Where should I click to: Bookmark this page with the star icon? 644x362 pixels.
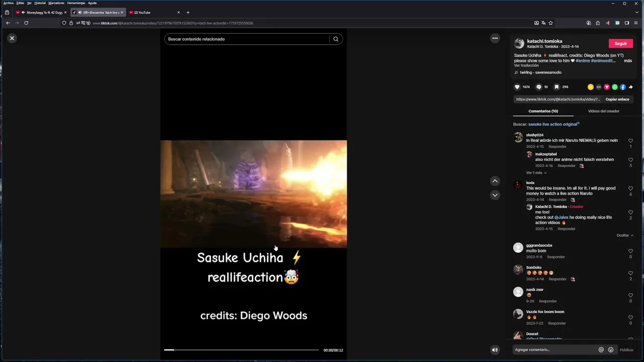tap(550, 23)
